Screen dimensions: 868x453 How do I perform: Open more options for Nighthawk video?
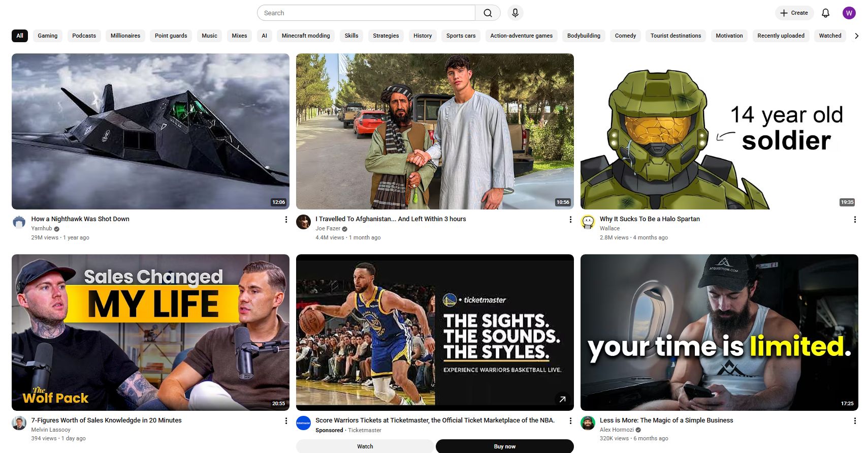point(286,220)
